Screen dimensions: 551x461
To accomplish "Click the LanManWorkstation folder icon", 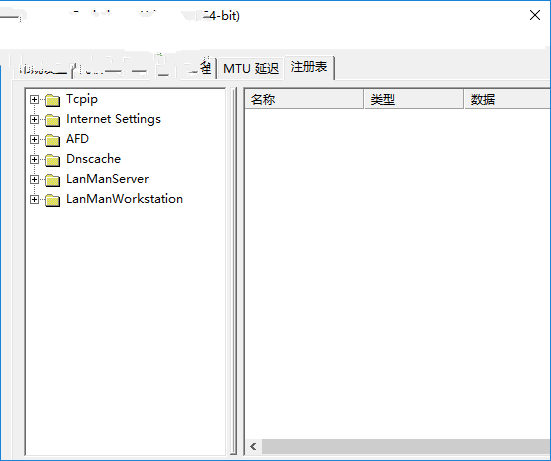I will (53, 200).
